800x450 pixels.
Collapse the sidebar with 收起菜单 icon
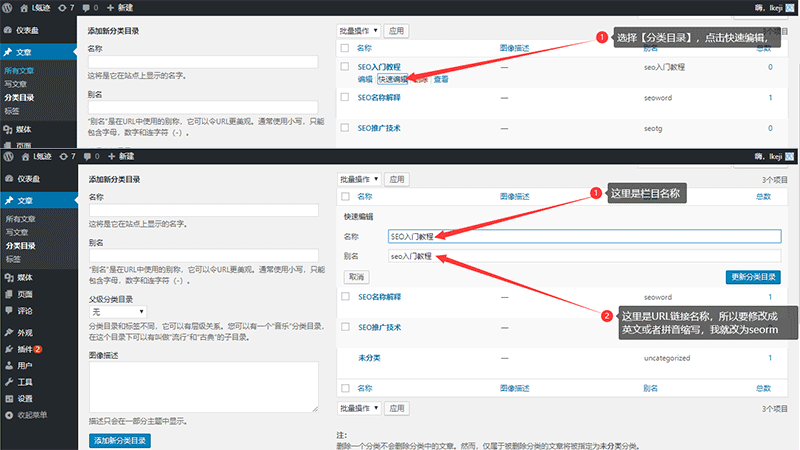9,414
